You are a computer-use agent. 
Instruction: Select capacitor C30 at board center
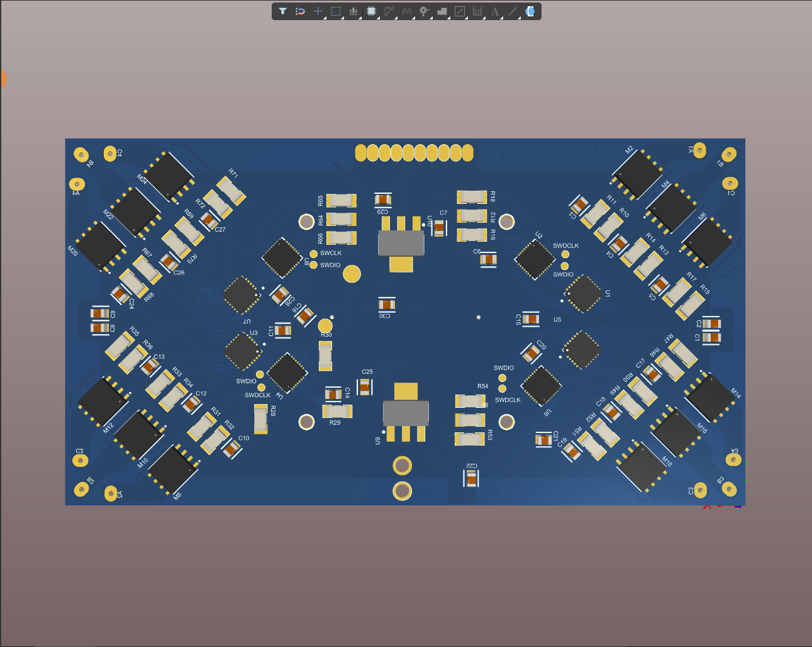point(387,305)
